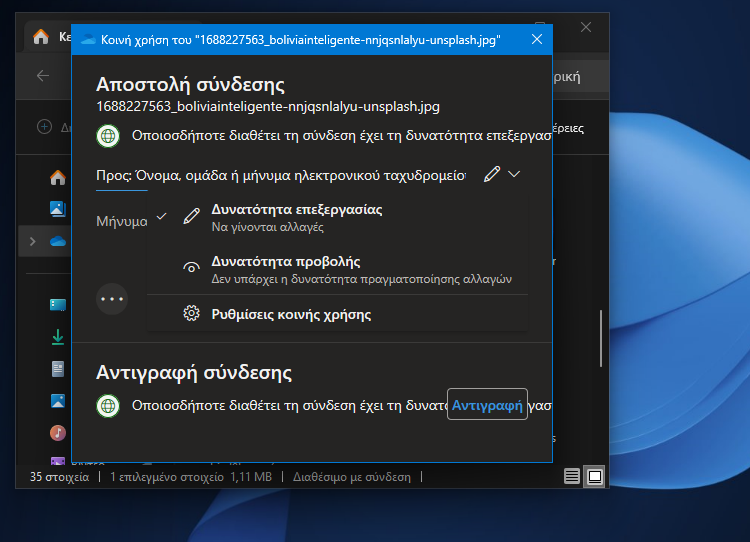Open the three dots more options button
This screenshot has width=750, height=542.
tap(112, 299)
